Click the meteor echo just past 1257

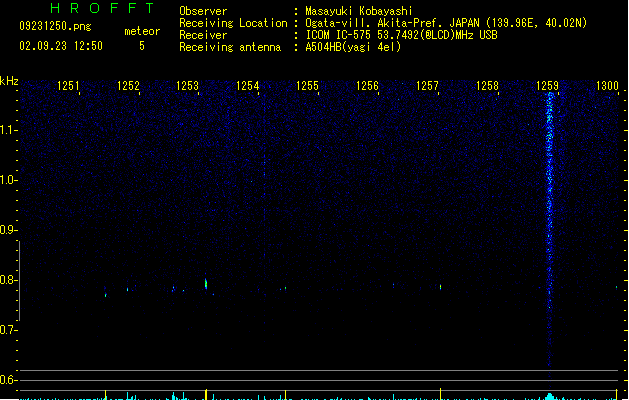pyautogui.click(x=440, y=287)
